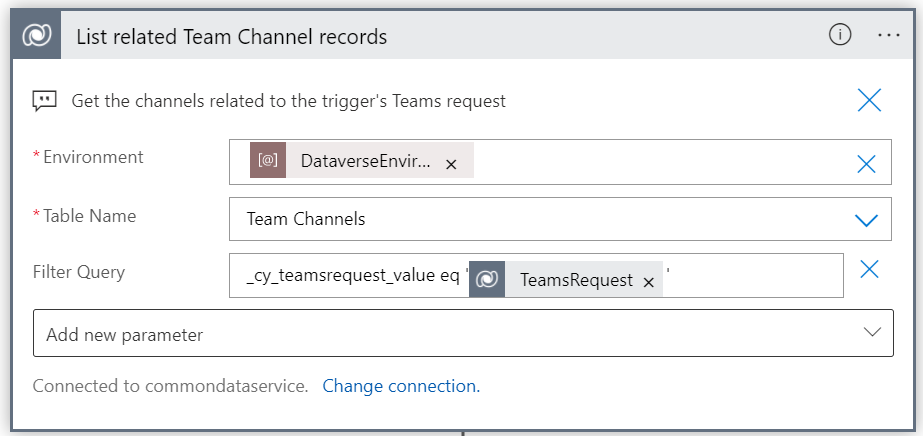Click the Filter Query label
This screenshot has height=436, width=923.
coord(79,272)
